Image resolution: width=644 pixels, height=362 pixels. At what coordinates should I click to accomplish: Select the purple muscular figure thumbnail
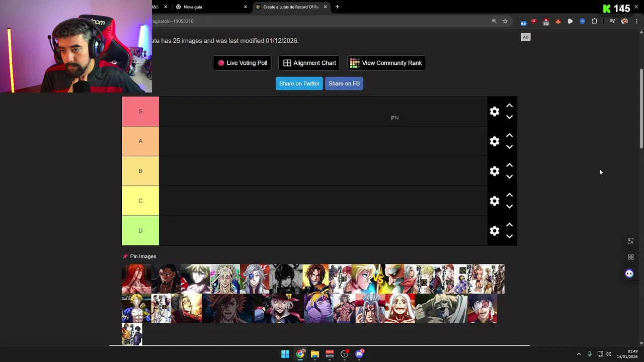click(318, 309)
